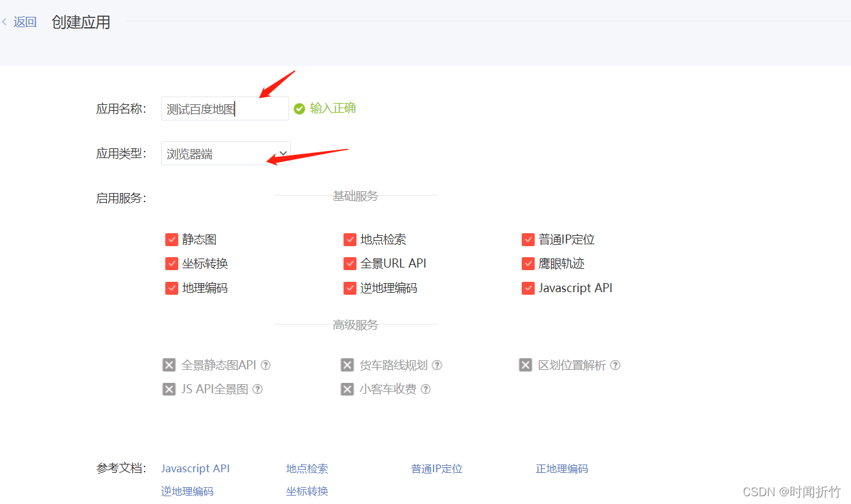
Task: Click the disabled 区划位置解析 checkbox
Action: click(x=526, y=365)
